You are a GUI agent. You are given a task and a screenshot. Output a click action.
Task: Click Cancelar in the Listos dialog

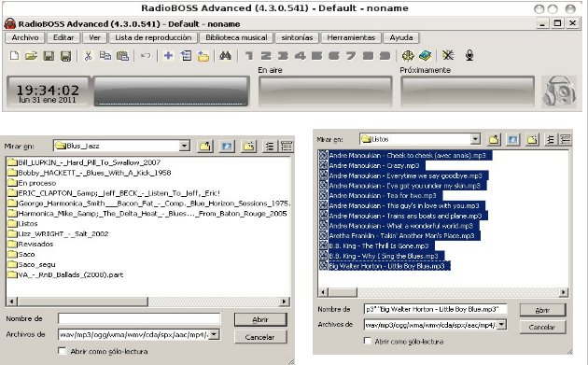point(542,327)
